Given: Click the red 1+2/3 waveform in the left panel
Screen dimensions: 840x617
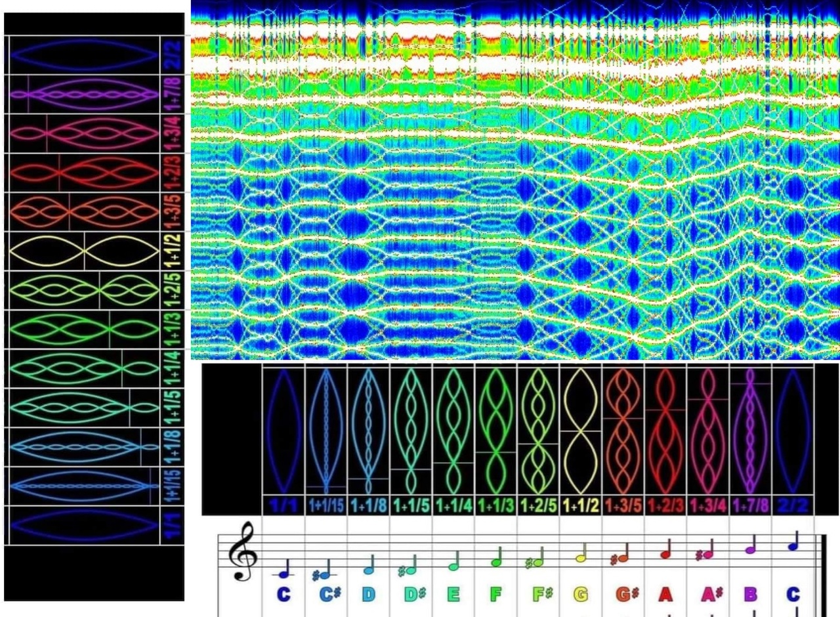Looking at the screenshot, I should click(x=83, y=173).
